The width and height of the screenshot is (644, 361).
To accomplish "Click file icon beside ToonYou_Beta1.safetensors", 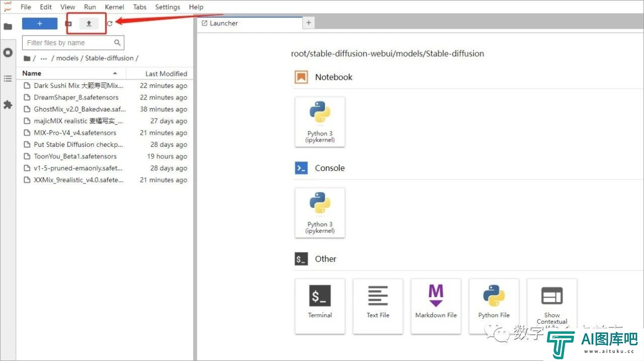I will [27, 156].
